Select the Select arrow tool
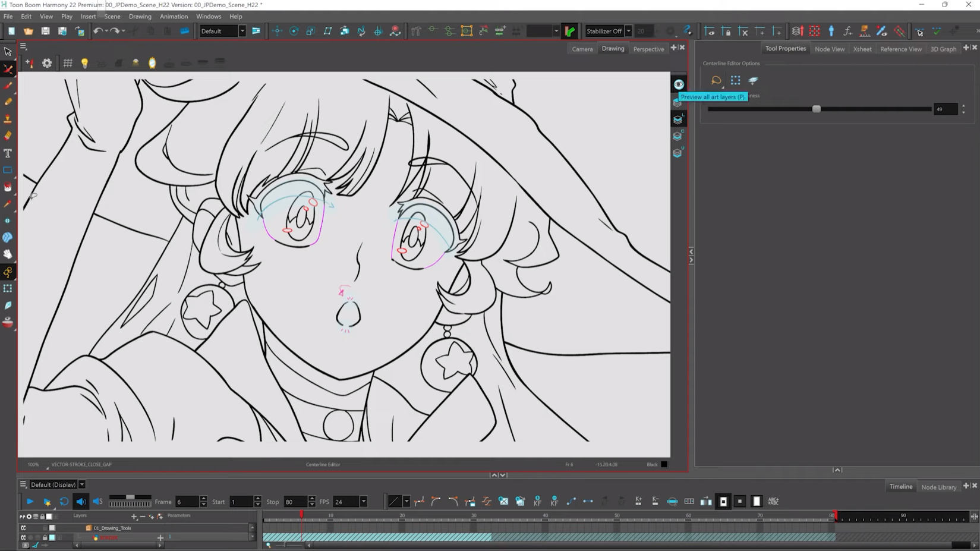 (x=8, y=52)
